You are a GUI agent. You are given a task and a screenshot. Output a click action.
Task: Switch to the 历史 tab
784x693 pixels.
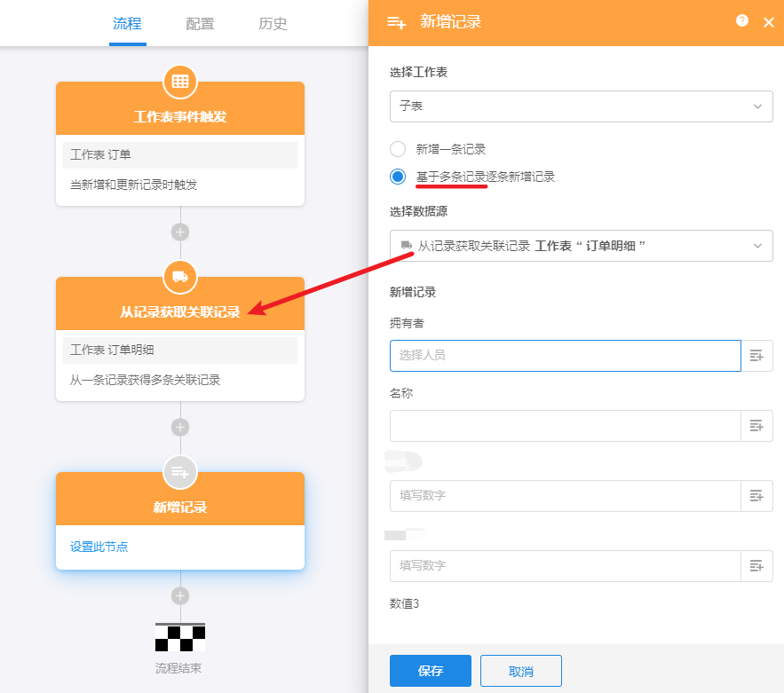click(x=273, y=24)
